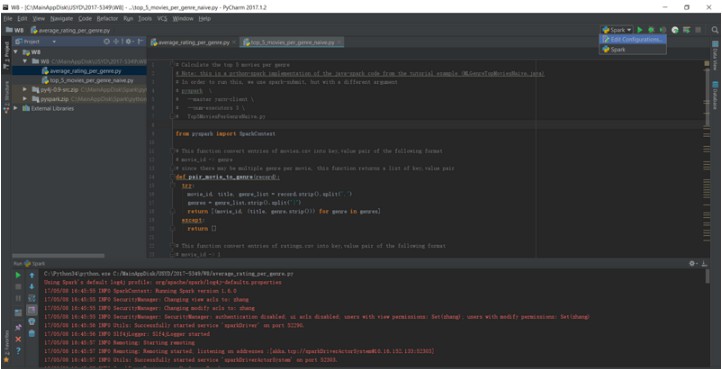
Task: Click the Stop square in Run panel sidebar
Action: coord(18,287)
